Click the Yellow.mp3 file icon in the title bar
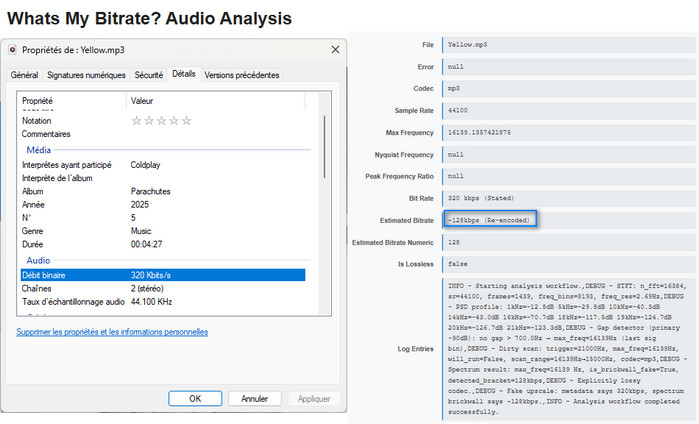Viewport: 699px width, 424px height. point(12,50)
